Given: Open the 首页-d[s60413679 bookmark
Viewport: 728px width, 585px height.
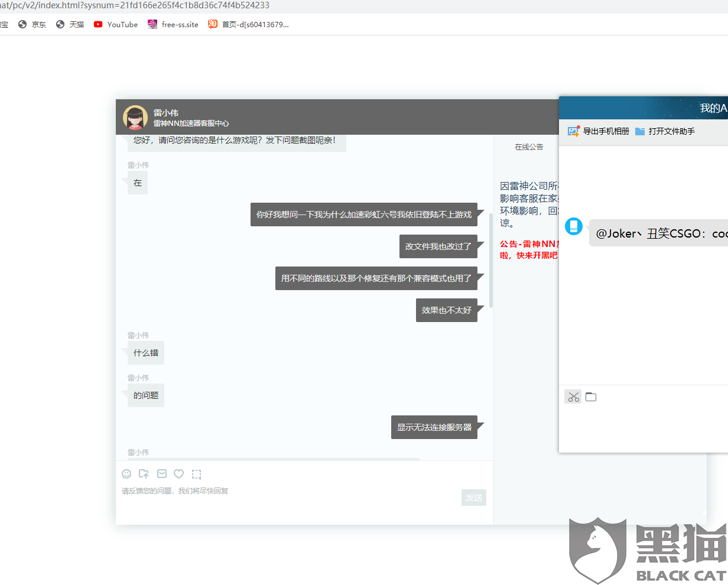Looking at the screenshot, I should 248,24.
